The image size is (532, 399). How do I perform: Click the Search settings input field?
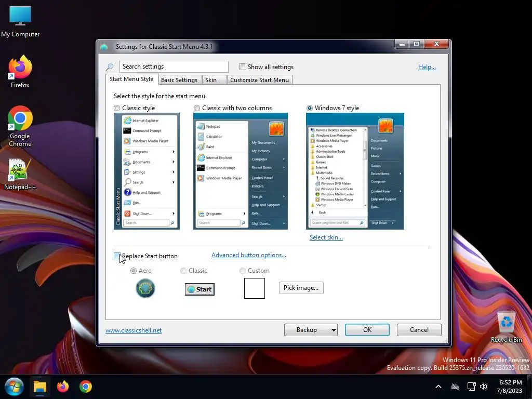coord(174,66)
